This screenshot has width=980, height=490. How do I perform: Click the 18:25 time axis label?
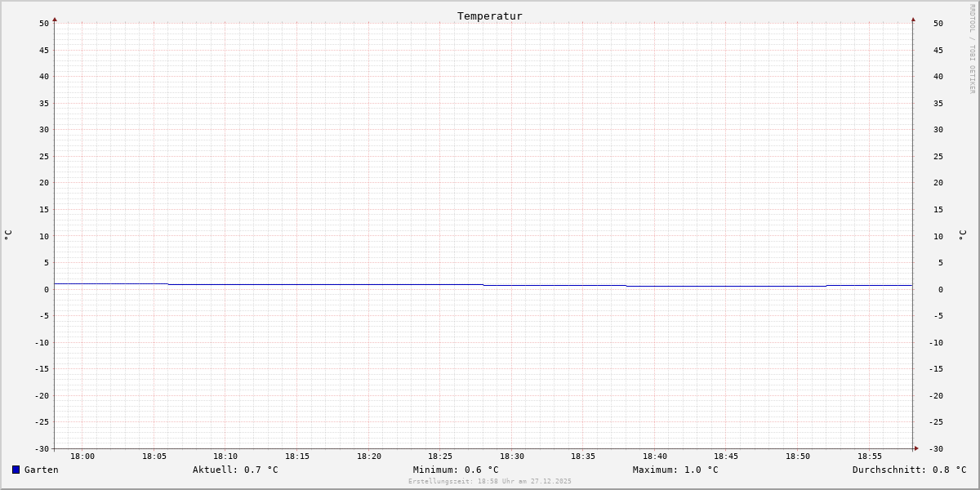pos(440,456)
